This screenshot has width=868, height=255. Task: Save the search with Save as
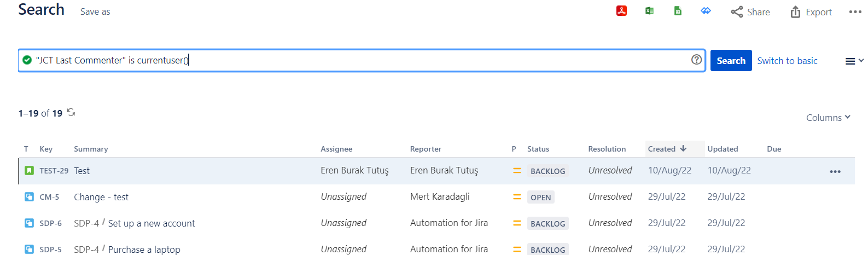(95, 11)
